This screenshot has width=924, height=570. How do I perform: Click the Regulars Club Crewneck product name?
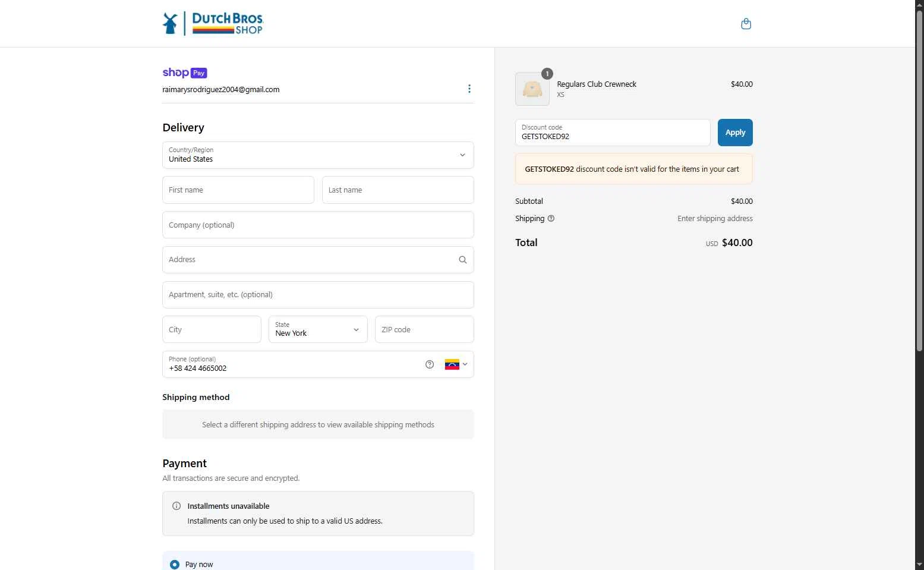pos(597,84)
